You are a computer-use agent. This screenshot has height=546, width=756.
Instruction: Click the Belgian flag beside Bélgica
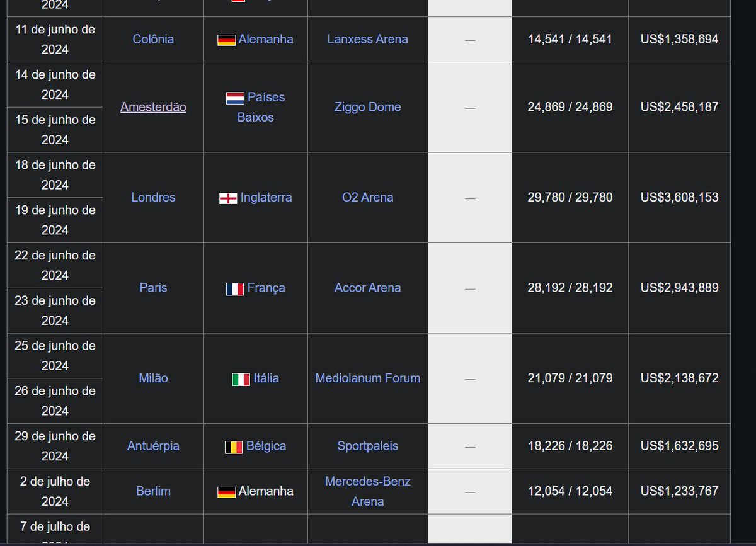(234, 446)
